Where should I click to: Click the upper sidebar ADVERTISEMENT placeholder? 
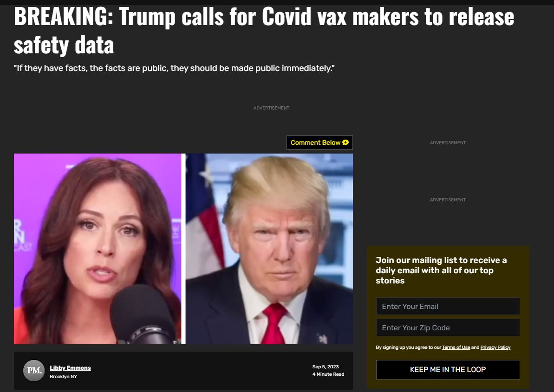448,143
